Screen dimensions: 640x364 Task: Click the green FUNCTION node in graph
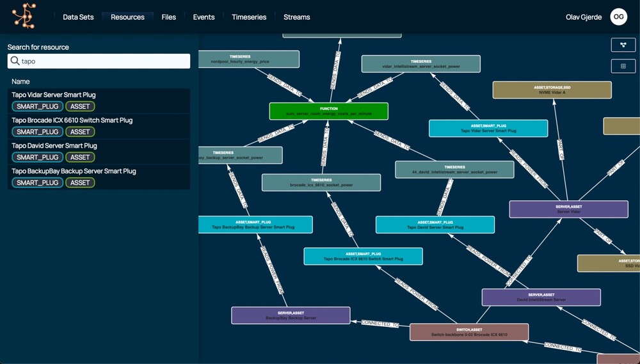(x=328, y=111)
